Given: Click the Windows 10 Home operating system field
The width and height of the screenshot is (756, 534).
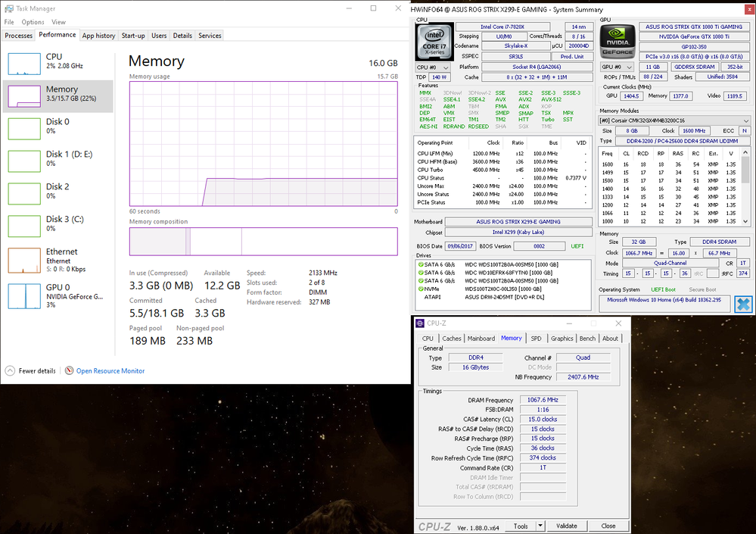Looking at the screenshot, I should (664, 304).
